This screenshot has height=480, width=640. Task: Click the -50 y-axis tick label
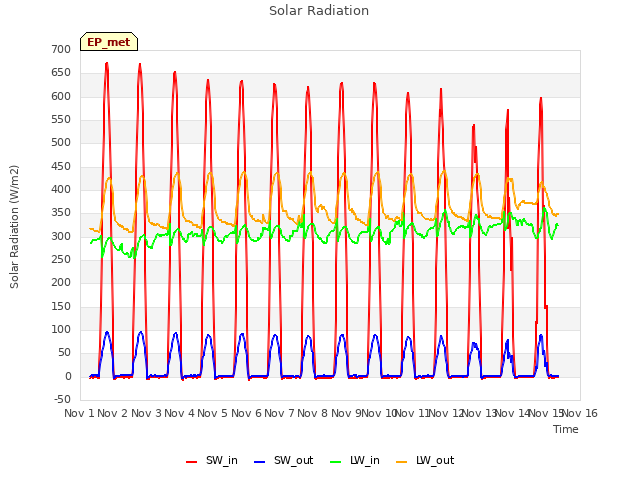[62, 399]
